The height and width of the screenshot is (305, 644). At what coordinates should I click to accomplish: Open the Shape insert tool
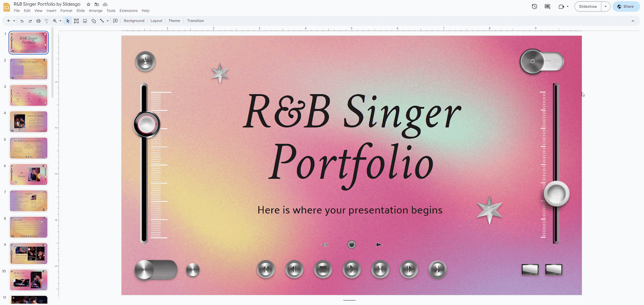93,21
